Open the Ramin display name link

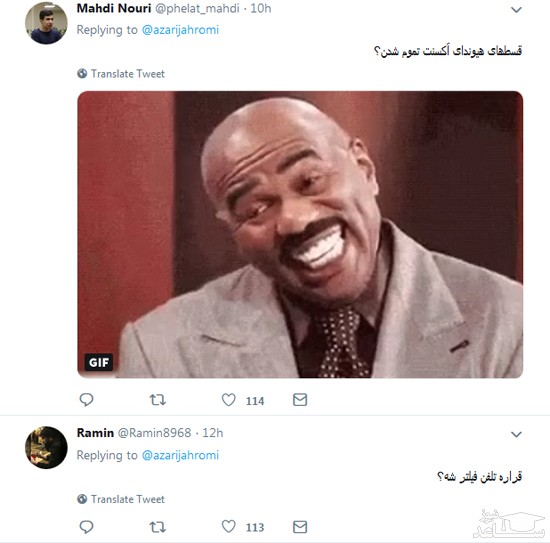95,433
